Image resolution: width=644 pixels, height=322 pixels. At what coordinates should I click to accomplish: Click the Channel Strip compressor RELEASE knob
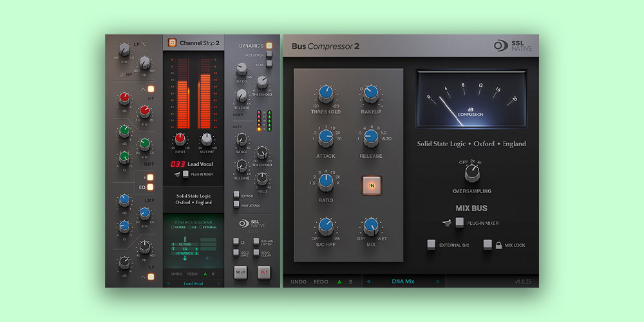coord(242,95)
